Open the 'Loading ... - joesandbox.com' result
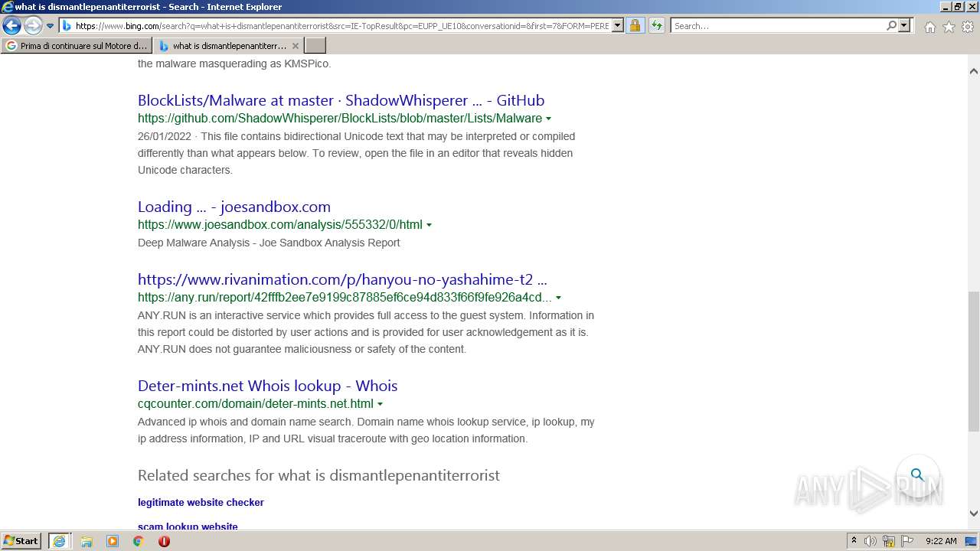 pos(234,207)
